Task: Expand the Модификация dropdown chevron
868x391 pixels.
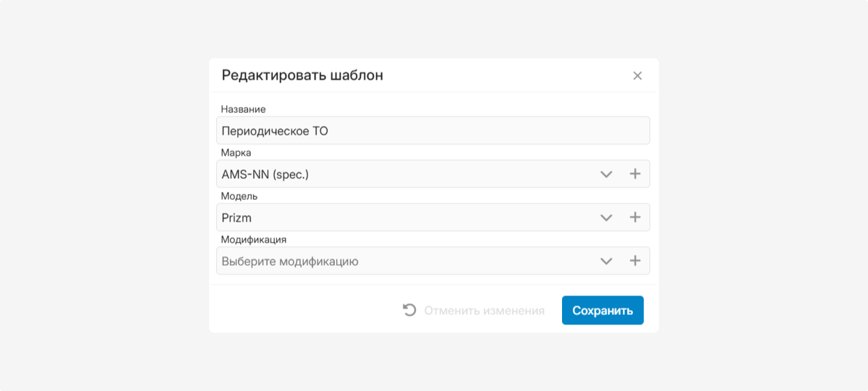Action: pyautogui.click(x=606, y=261)
